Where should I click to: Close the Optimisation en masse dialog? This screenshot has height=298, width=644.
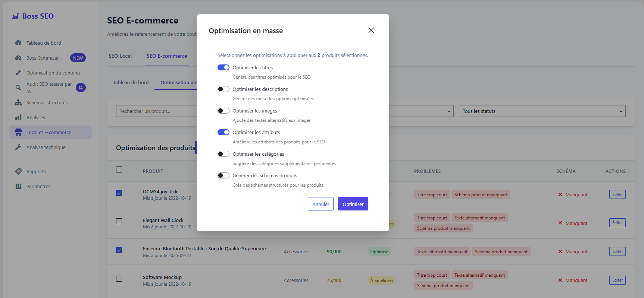point(371,30)
